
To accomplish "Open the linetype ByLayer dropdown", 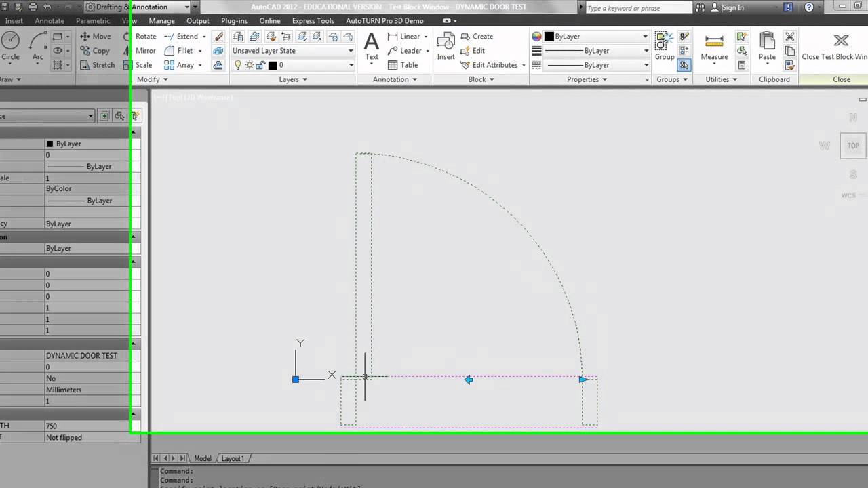I will (597, 65).
